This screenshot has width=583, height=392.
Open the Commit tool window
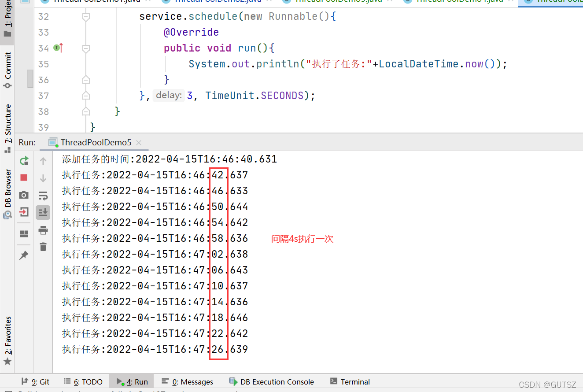7,70
